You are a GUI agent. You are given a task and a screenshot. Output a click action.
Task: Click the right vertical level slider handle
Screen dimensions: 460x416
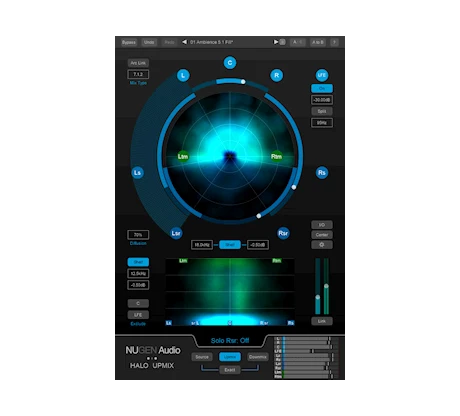click(326, 286)
